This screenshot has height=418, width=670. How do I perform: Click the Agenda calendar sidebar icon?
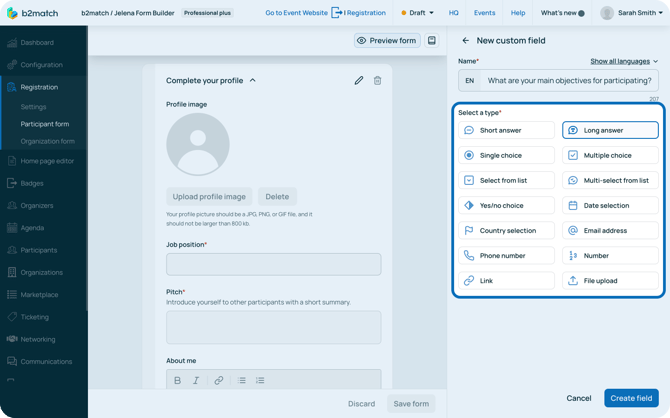[x=12, y=228]
